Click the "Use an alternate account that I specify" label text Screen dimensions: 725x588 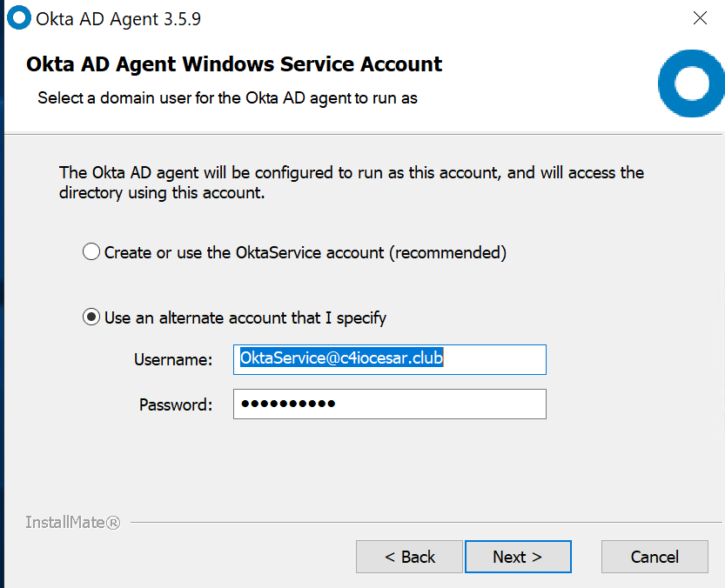pyautogui.click(x=245, y=317)
